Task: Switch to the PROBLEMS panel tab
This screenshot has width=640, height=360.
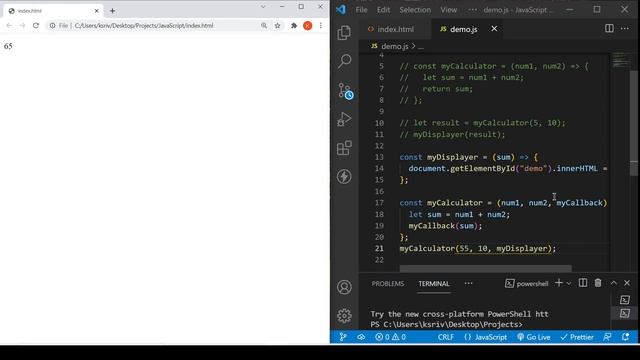Action: (388, 283)
